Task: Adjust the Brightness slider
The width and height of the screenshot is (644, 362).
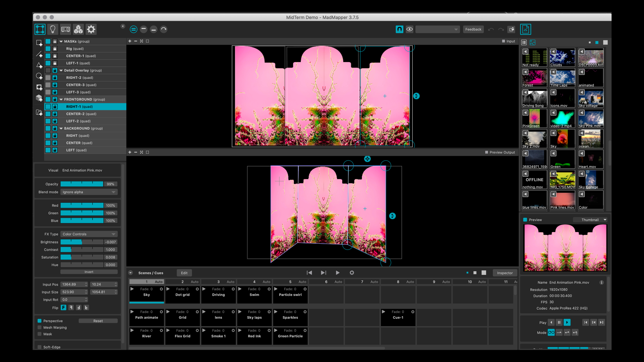Action: click(82, 242)
